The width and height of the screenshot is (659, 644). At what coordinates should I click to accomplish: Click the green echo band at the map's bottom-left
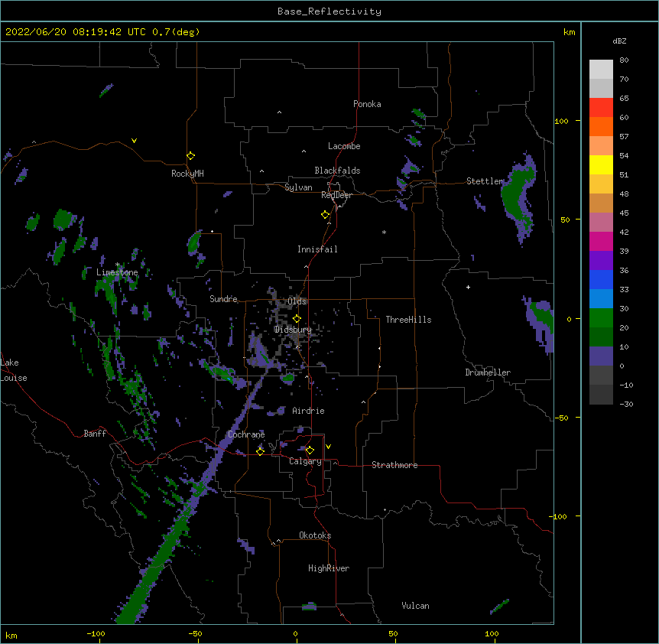157,563
